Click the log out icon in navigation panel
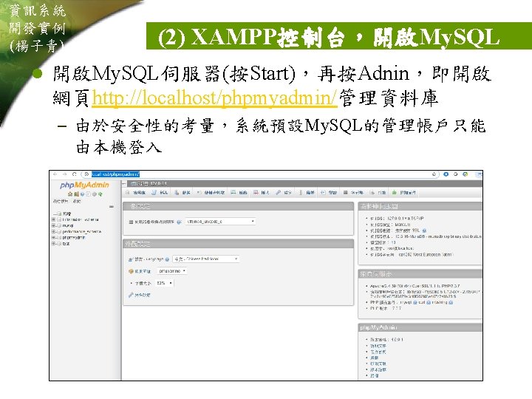 tap(76, 194)
